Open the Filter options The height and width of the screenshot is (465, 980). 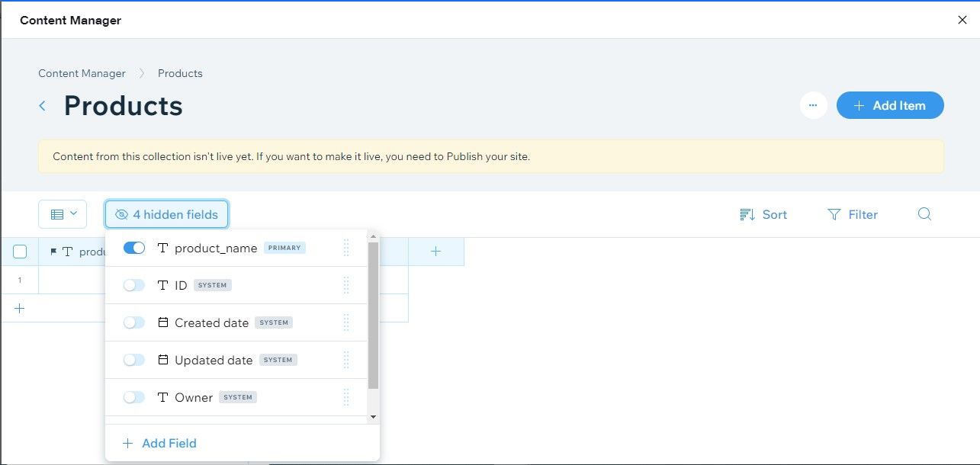tap(853, 214)
